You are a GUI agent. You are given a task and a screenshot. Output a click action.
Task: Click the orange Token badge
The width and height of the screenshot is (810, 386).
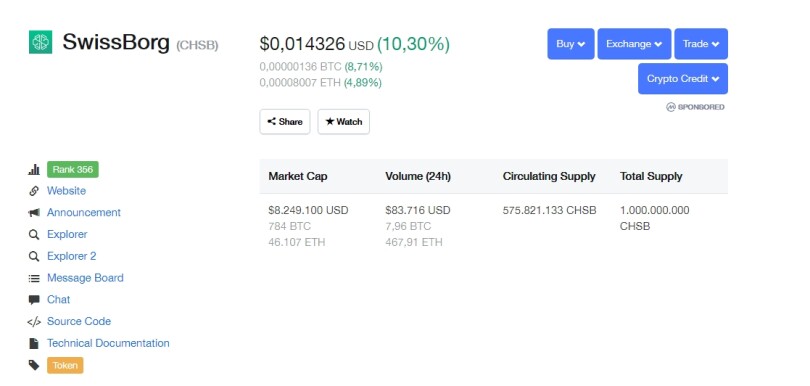[x=65, y=365]
